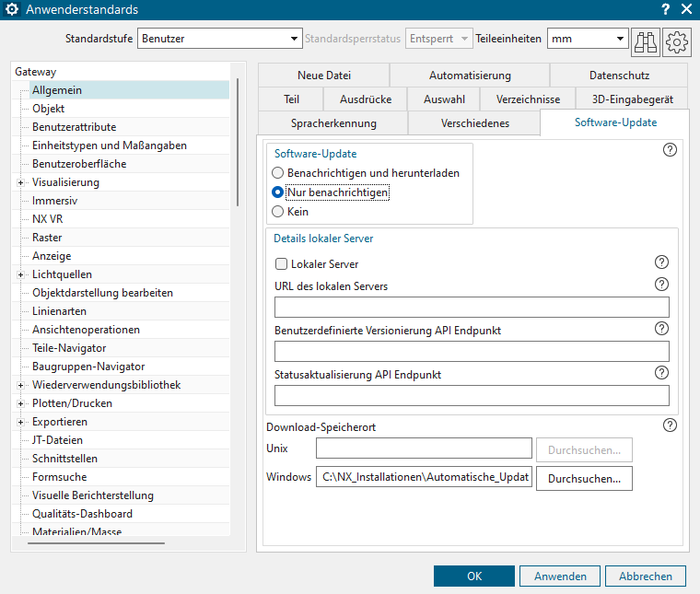The width and height of the screenshot is (700, 594).
Task: Open the gear settings icon next to units
Action: point(677,41)
